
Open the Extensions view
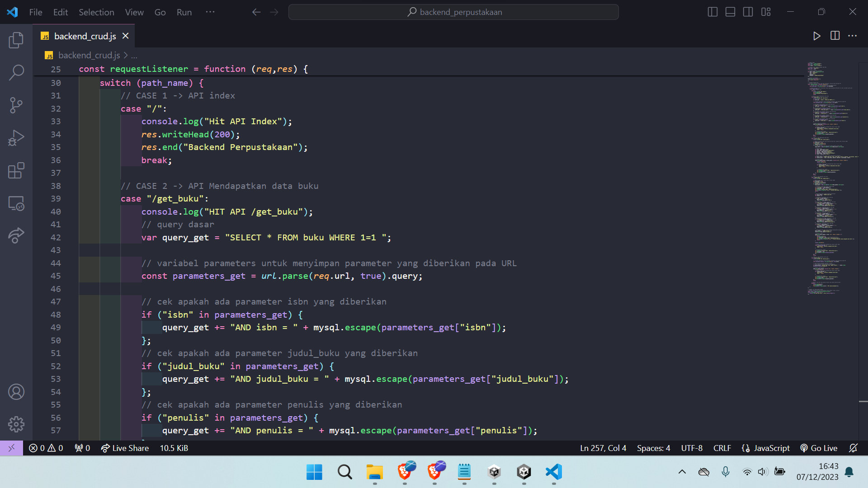(x=16, y=171)
